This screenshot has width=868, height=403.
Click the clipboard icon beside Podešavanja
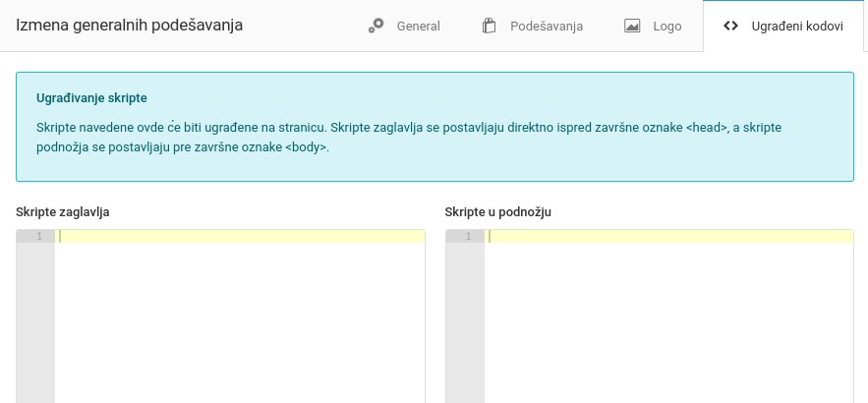coord(489,26)
